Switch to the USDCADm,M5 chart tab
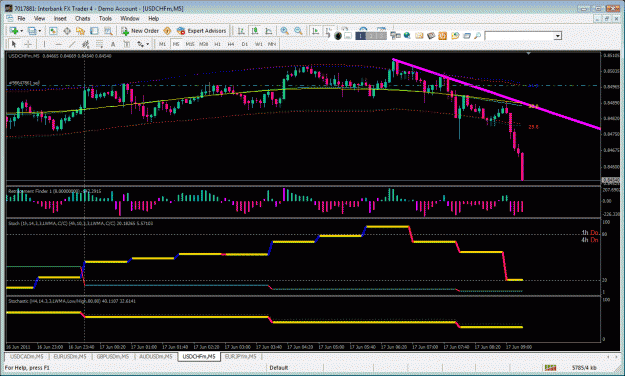The image size is (625, 376). pos(27,356)
